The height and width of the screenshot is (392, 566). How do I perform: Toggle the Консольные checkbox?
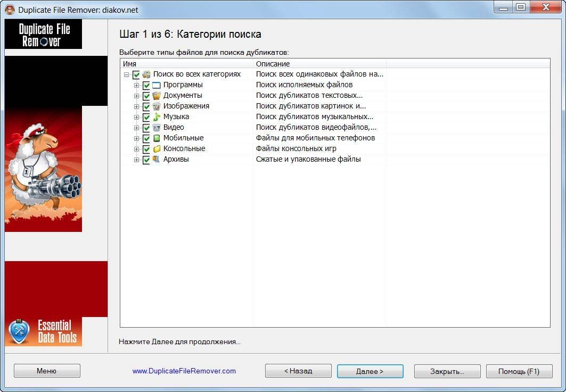point(146,149)
